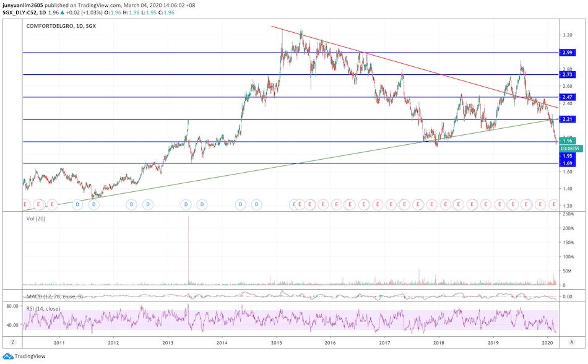The height and width of the screenshot is (364, 588).
Task: Click the leftmost earnings E marker
Action: [x=25, y=204]
